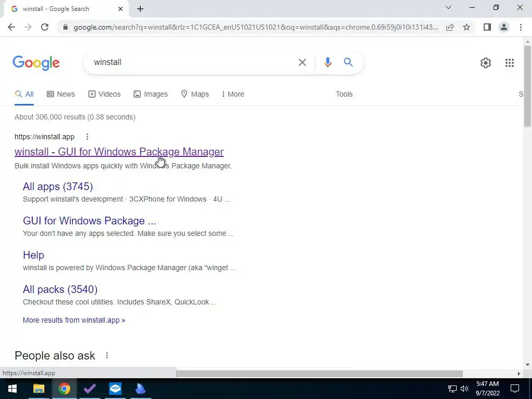Open the taskbar clock and date
Screen dimensions: 532x399
(487, 389)
